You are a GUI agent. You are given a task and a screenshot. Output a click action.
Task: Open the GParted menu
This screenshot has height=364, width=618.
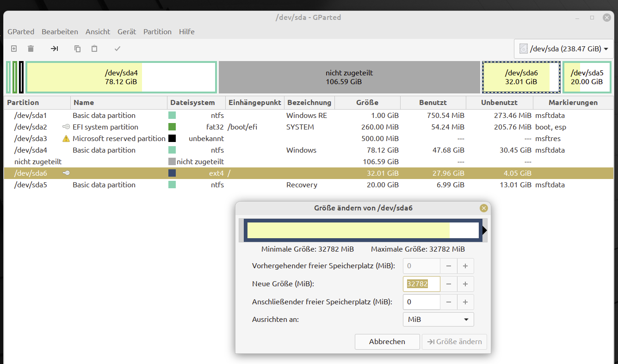click(21, 31)
